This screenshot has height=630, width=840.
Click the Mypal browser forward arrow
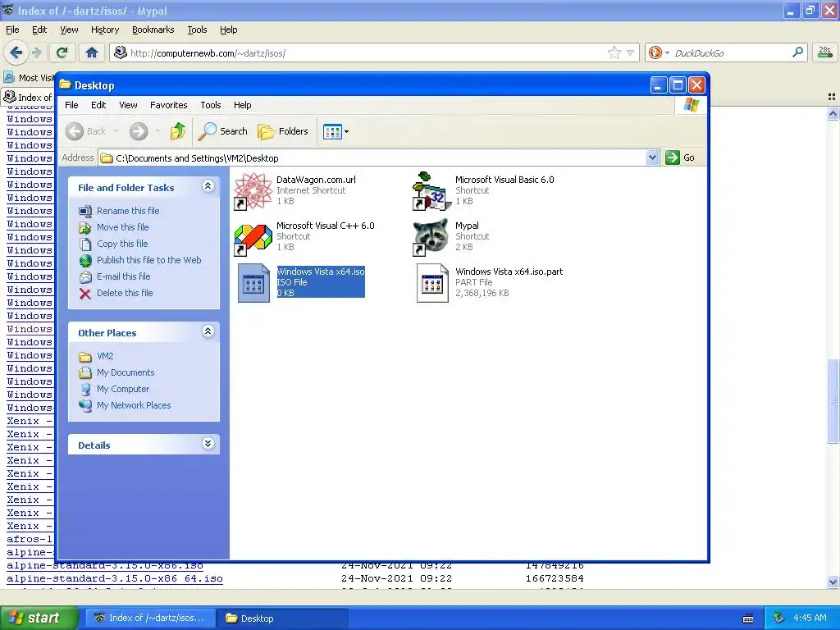pos(36,52)
